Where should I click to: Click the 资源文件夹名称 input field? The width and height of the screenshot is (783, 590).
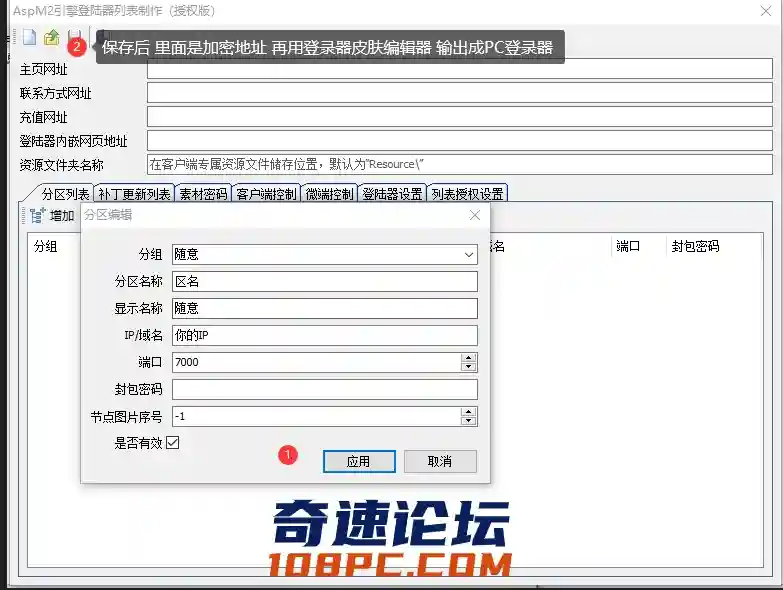click(459, 164)
